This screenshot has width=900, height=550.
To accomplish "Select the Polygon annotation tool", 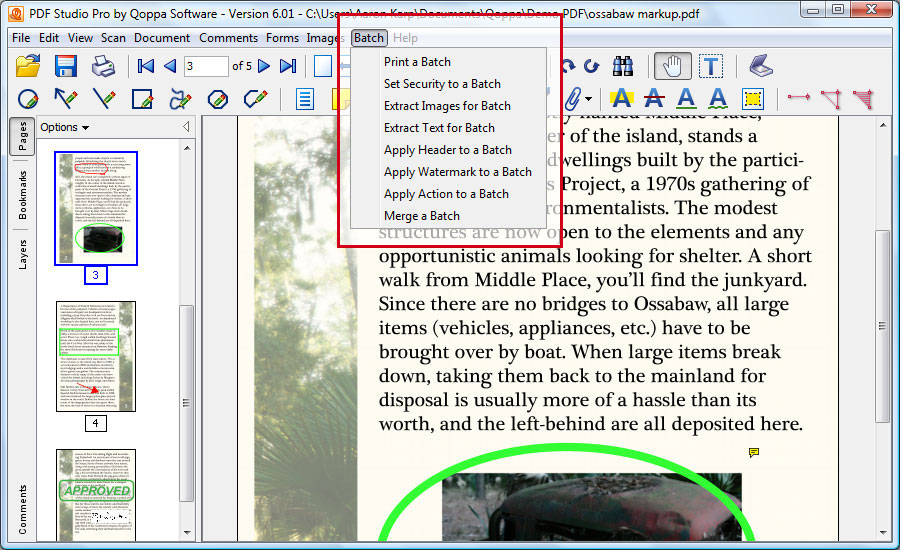I will (x=218, y=99).
